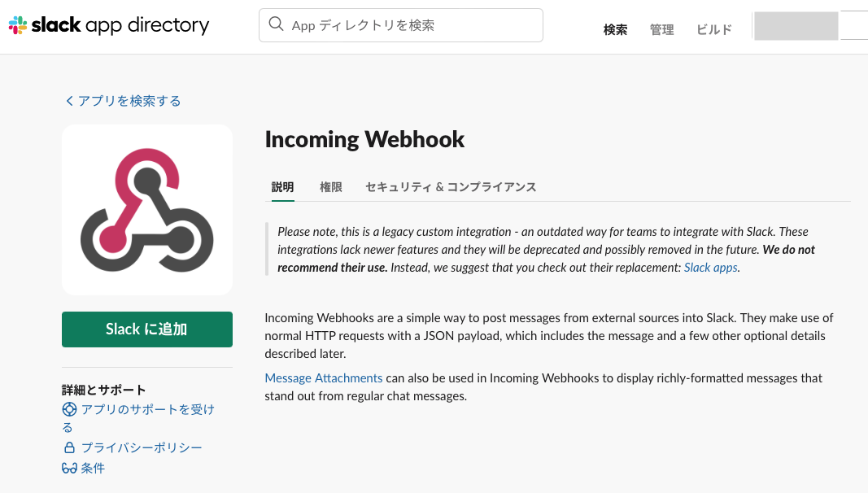Follow the Slack apps link
Image resolution: width=868 pixels, height=493 pixels.
click(x=711, y=268)
